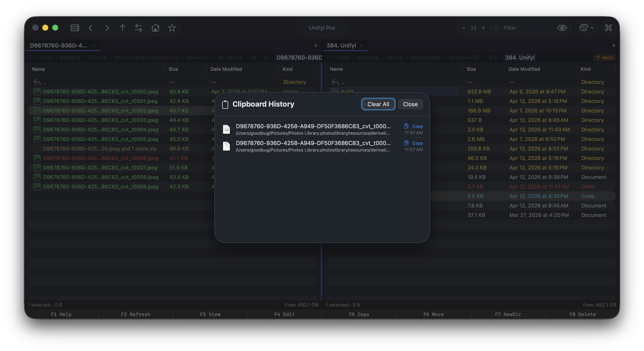Open favorites star icon

click(x=172, y=28)
